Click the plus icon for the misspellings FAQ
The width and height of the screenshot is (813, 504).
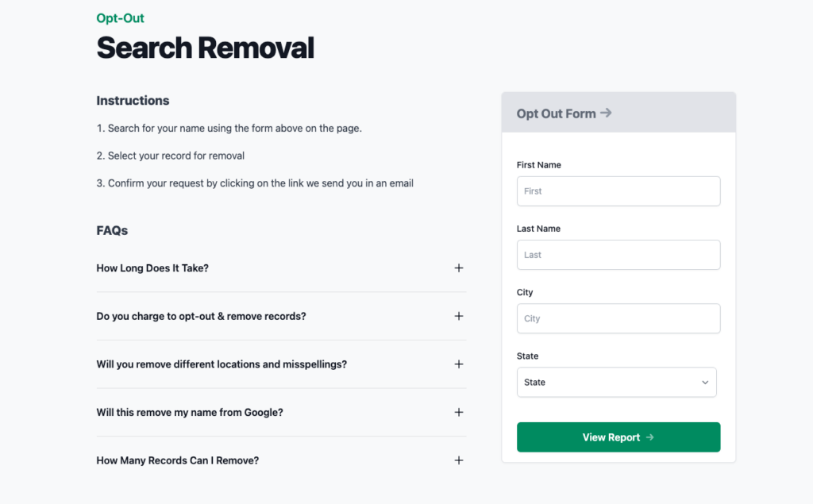pyautogui.click(x=459, y=364)
